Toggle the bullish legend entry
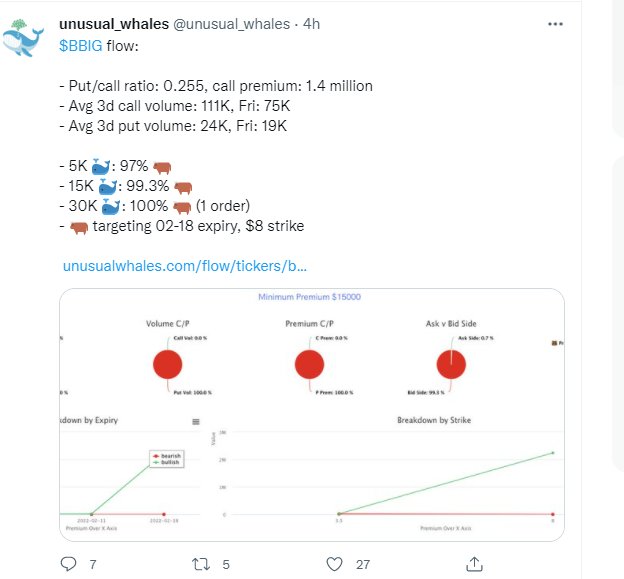The image size is (624, 579). coord(167,462)
